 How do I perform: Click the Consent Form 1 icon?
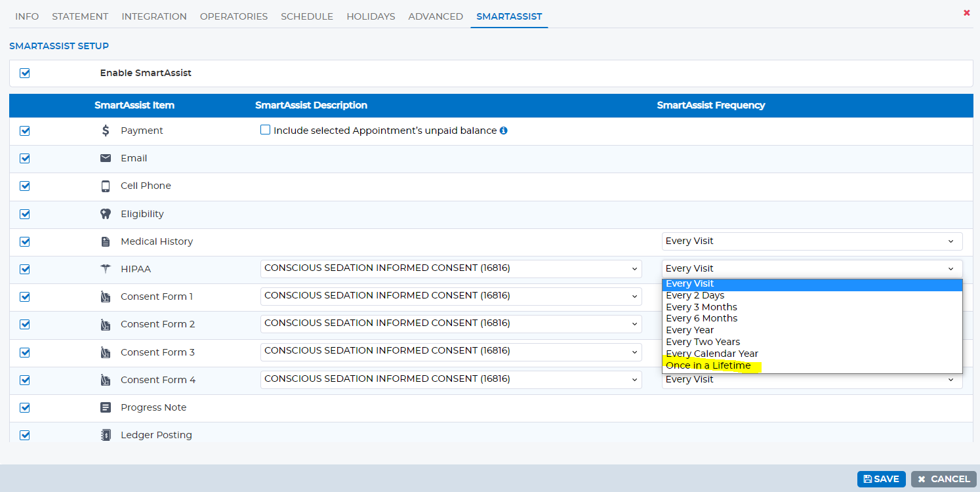tap(106, 297)
